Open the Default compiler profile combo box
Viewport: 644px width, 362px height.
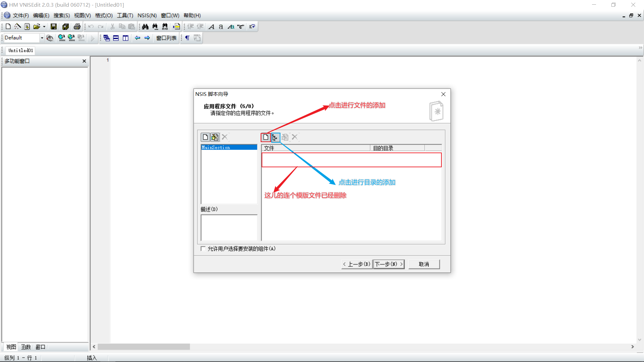tap(24, 38)
